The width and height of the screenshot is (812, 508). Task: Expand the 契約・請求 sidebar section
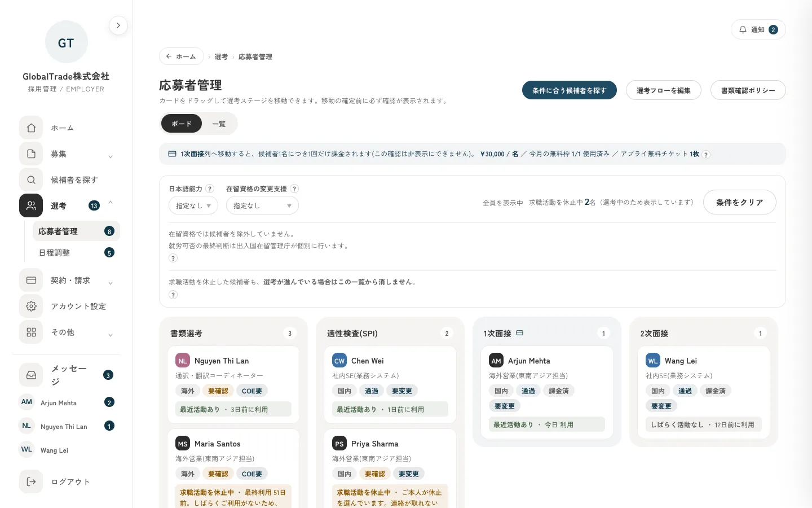pos(111,283)
